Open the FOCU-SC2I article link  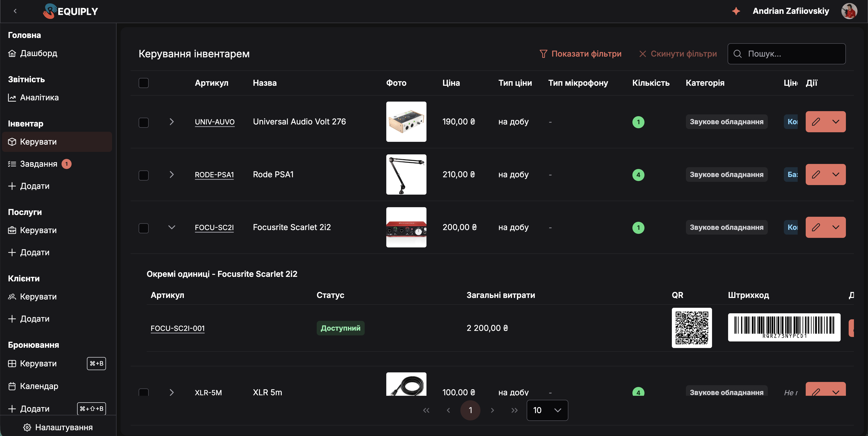pyautogui.click(x=214, y=228)
